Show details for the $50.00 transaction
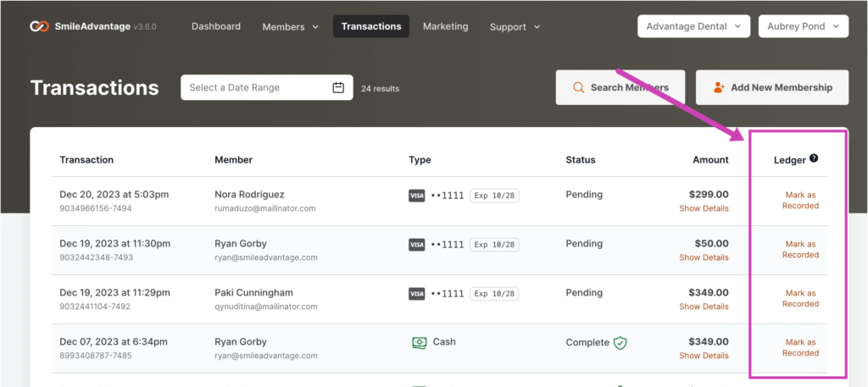Image resolution: width=868 pixels, height=387 pixels. (704, 257)
